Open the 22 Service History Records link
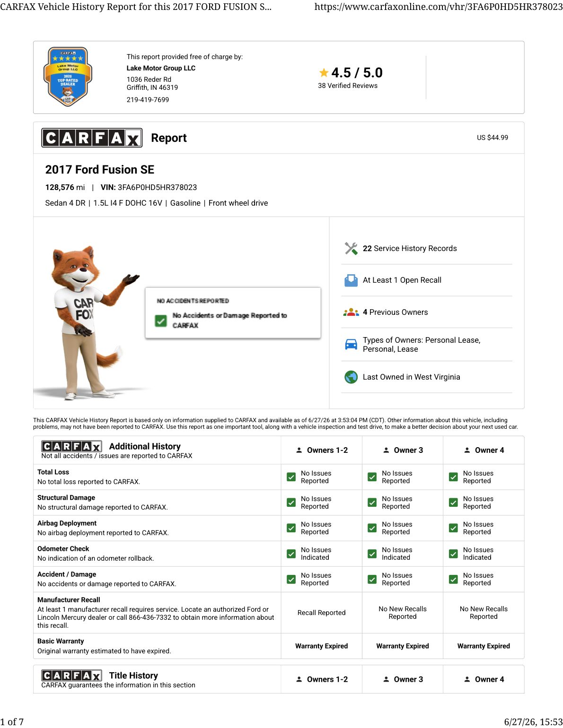Screen dimensions: 563x728 tap(410, 248)
